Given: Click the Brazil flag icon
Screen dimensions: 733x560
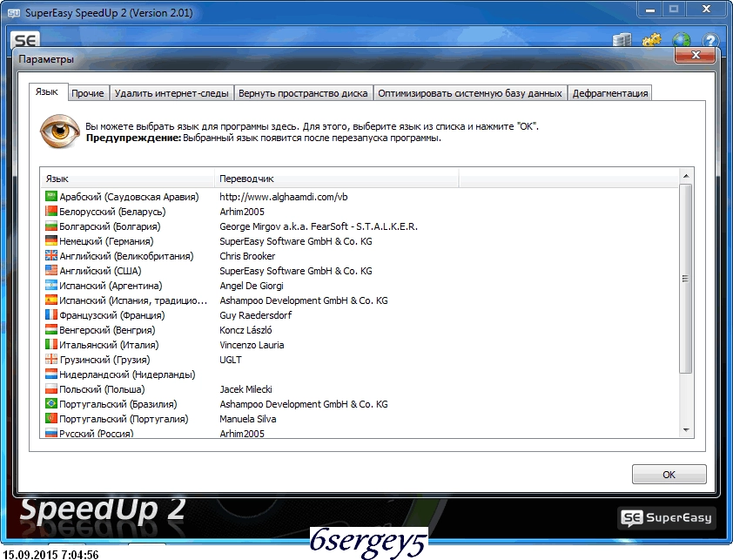Looking at the screenshot, I should [51, 404].
